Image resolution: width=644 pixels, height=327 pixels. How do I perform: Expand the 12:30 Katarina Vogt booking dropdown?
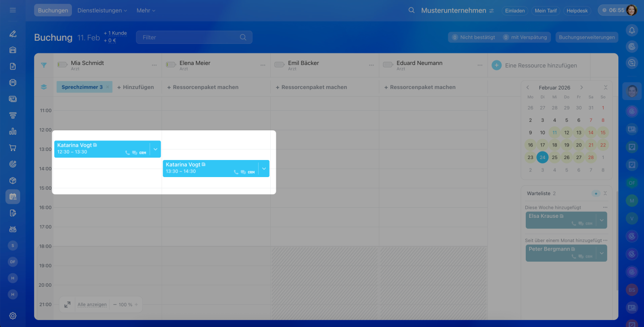click(x=155, y=149)
